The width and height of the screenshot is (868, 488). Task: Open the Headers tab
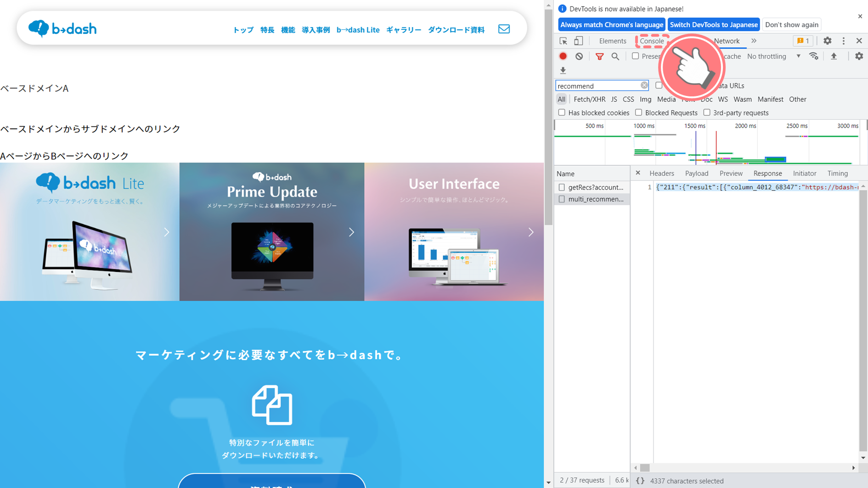(x=662, y=173)
